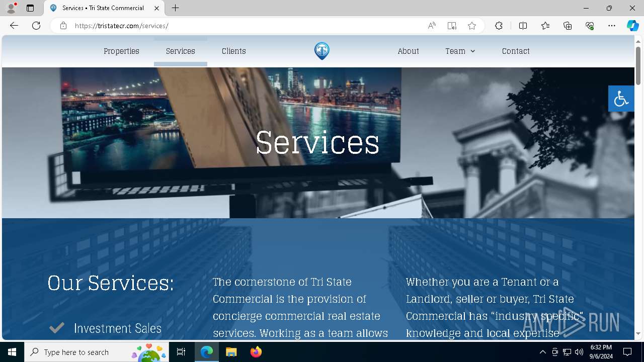The width and height of the screenshot is (644, 362).
Task: Open the tab actions menu icon
Action: click(30, 8)
